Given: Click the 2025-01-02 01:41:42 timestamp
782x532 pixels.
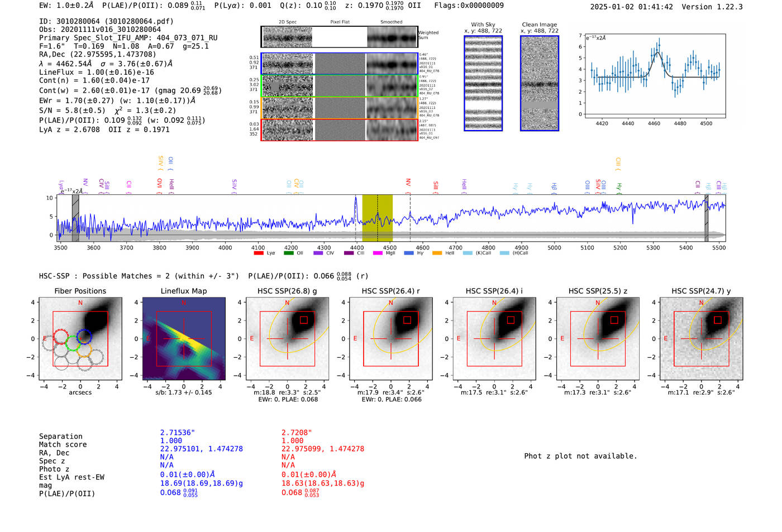Looking at the screenshot, I should (x=632, y=7).
